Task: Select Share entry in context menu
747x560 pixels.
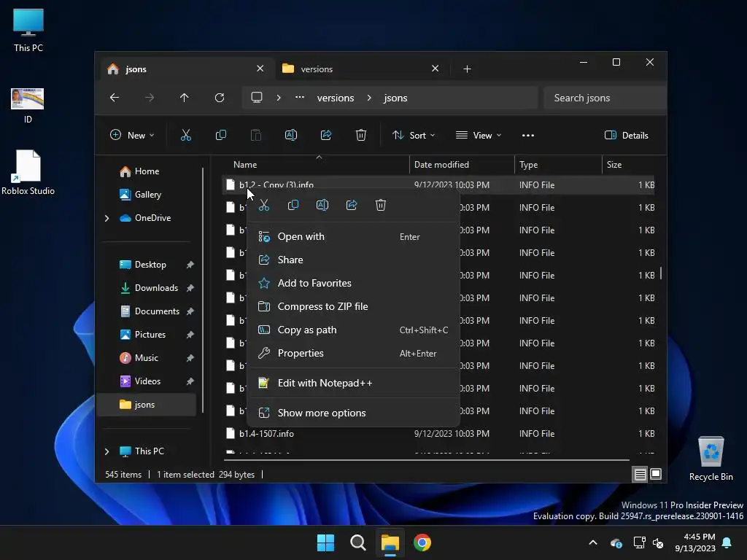Action: tap(354, 260)
